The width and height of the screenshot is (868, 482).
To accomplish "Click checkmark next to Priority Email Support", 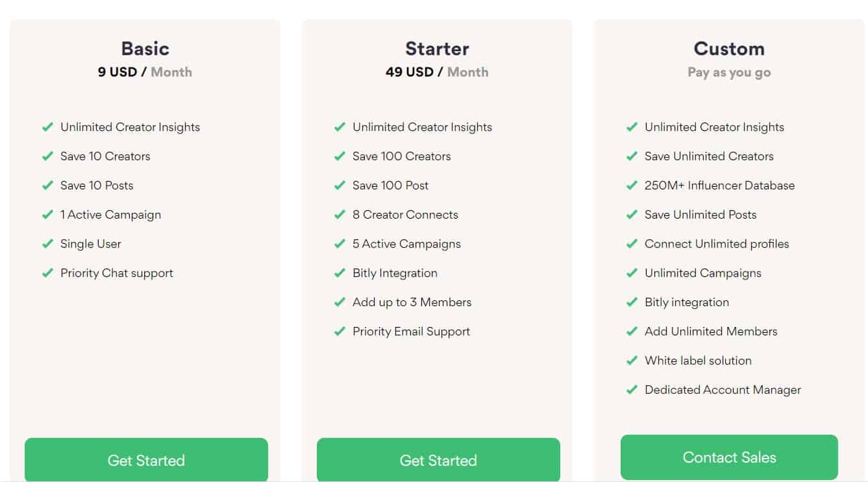I will [x=340, y=331].
